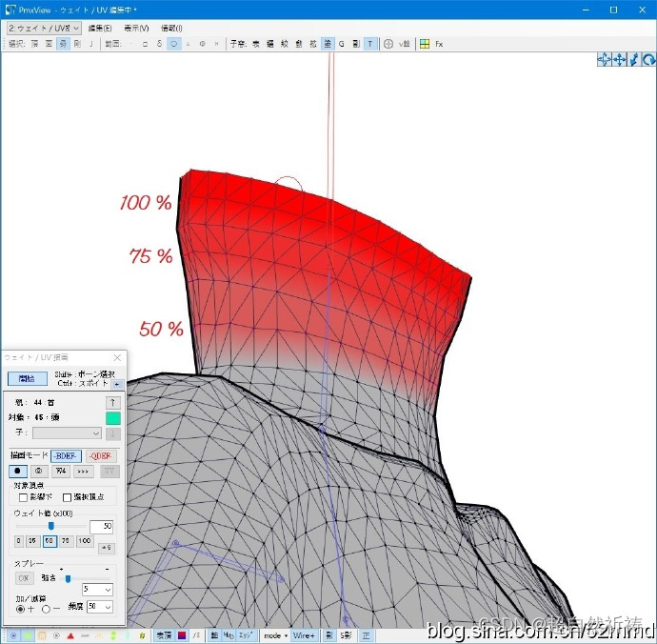Click the BDEF draw mode button
This screenshot has height=644, width=657.
point(66,455)
